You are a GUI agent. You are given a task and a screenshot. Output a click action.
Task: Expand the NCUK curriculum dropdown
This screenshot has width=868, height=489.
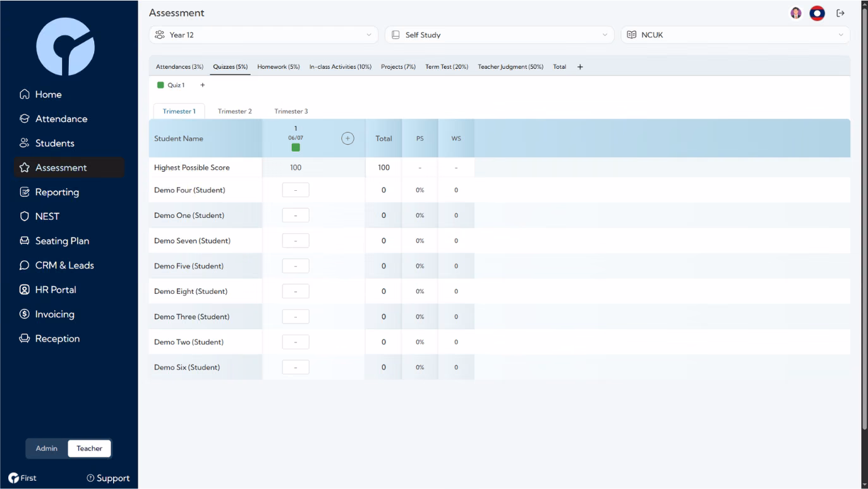click(735, 35)
